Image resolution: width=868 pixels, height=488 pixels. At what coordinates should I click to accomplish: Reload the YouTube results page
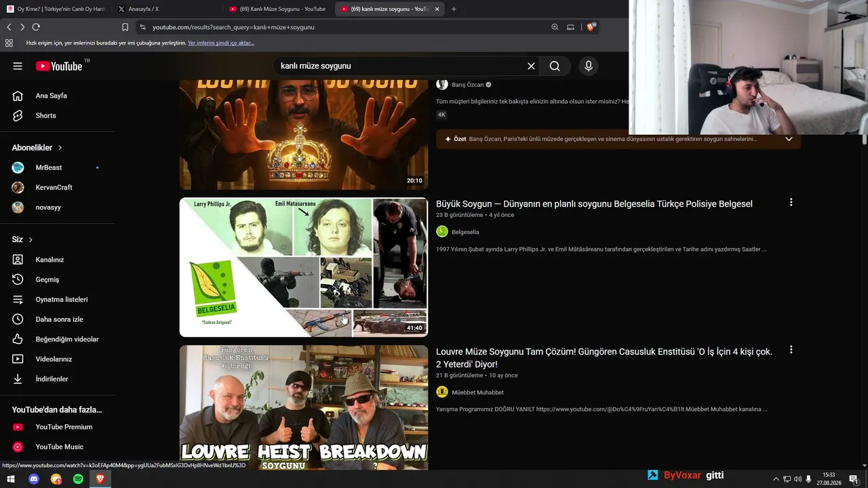[x=36, y=27]
